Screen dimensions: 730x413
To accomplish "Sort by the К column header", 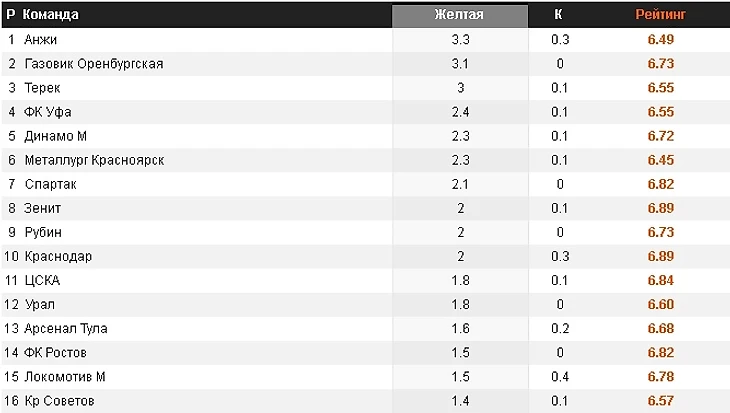I will pyautogui.click(x=558, y=15).
